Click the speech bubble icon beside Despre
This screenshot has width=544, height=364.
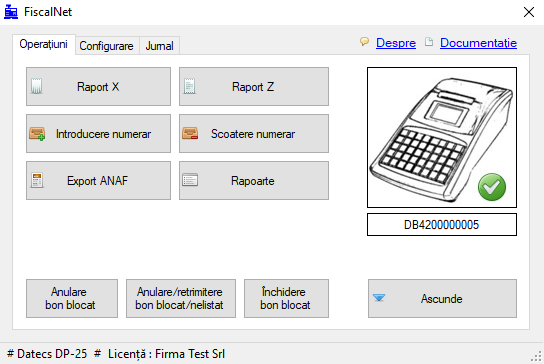point(364,42)
